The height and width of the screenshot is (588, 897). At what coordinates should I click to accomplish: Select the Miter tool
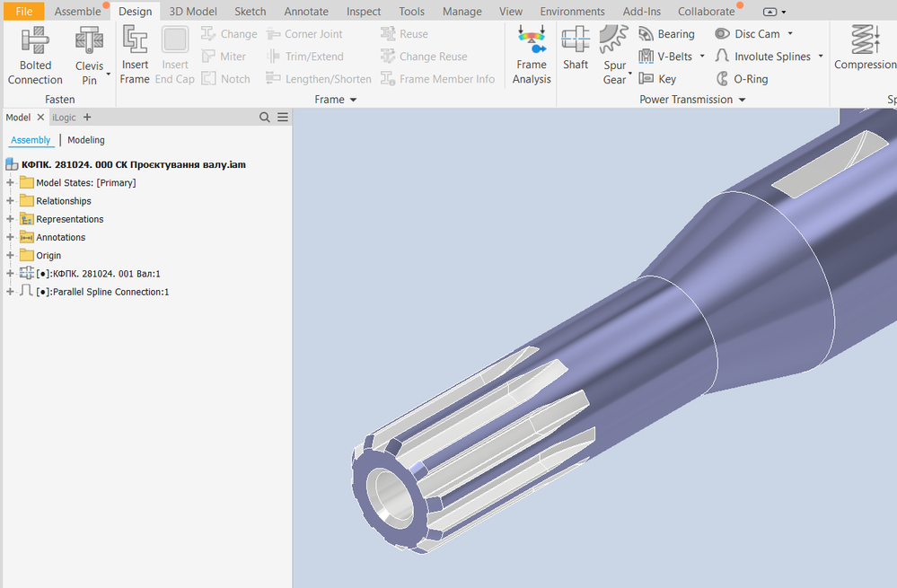click(x=224, y=56)
